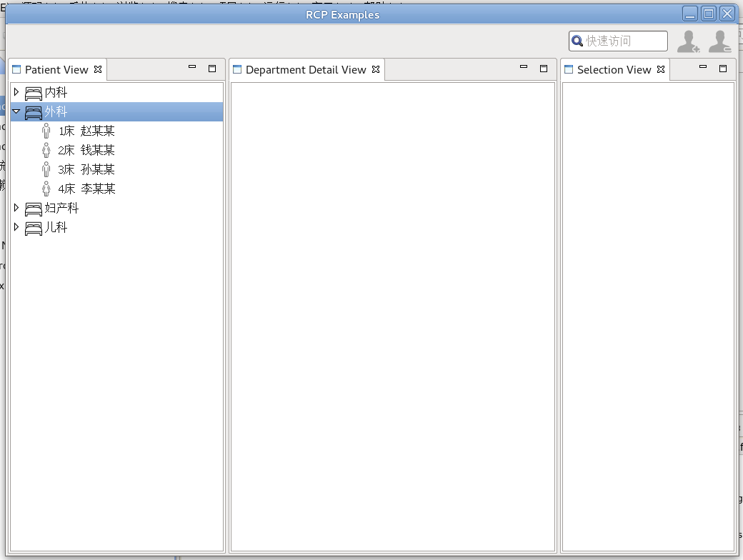Click the remove user icon in toolbar
Viewport: 743px width, 560px height.
tap(720, 41)
